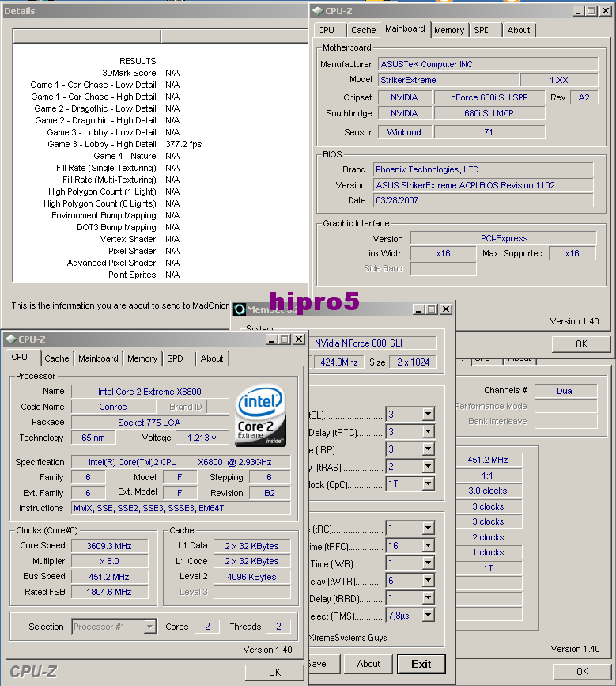Click the Core Speed value 3609.3 MHz
Viewport: 616px width, 686px height.
pos(109,546)
